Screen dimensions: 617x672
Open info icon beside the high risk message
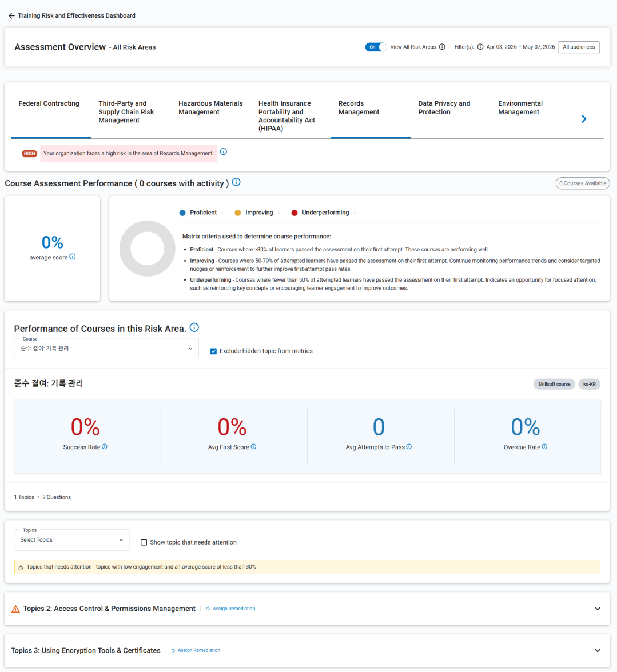point(224,152)
